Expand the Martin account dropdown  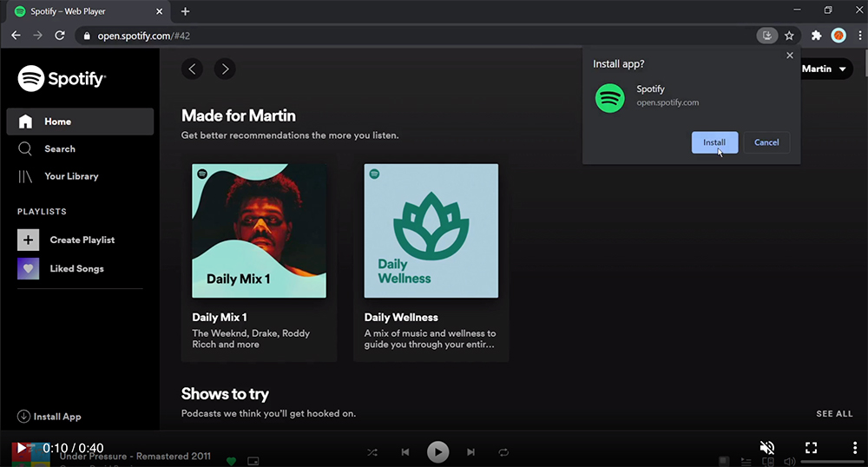point(843,69)
